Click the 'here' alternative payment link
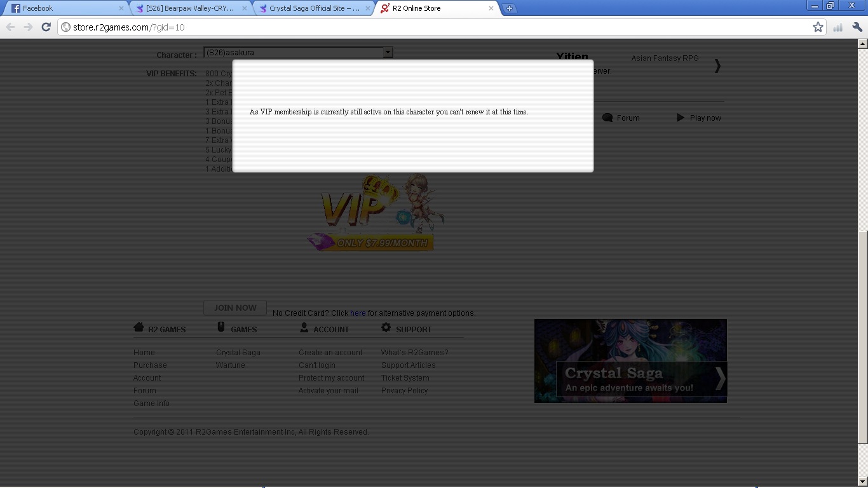Viewport: 868px width, 488px height. point(358,313)
